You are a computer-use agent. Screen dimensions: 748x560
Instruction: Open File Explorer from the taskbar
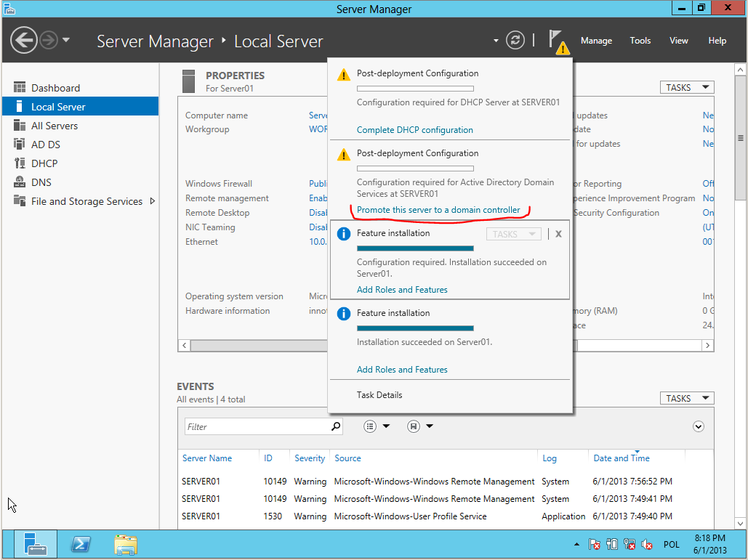[126, 544]
